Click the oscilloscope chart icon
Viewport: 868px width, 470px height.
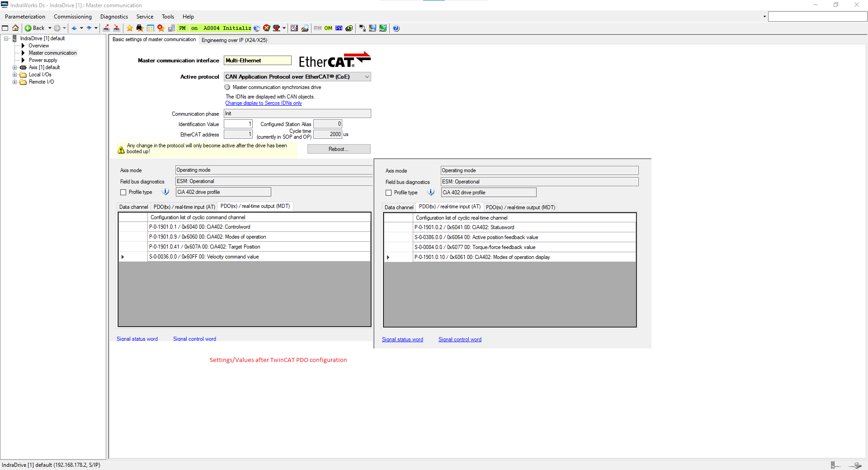coord(294,28)
